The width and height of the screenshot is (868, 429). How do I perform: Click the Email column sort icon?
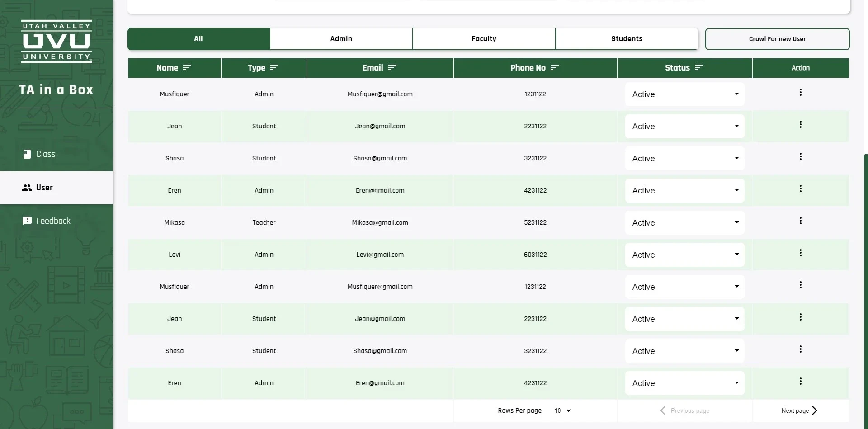pyautogui.click(x=392, y=68)
